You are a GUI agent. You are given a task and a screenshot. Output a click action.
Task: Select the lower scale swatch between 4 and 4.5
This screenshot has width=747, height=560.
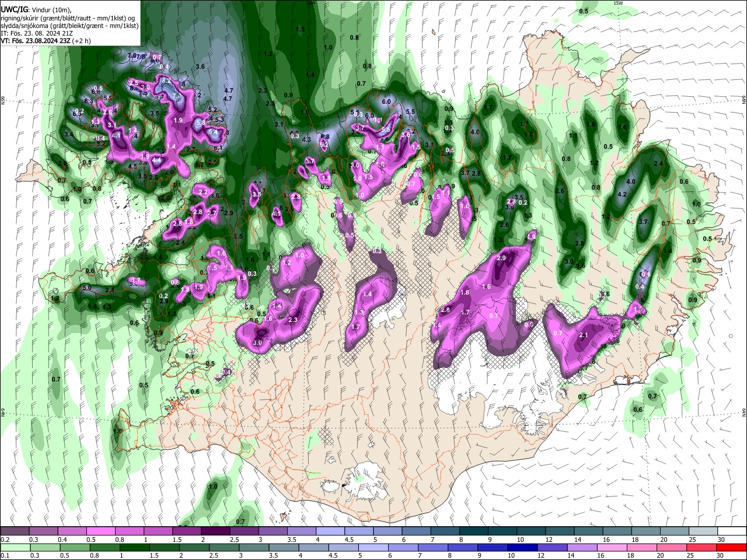(313, 547)
